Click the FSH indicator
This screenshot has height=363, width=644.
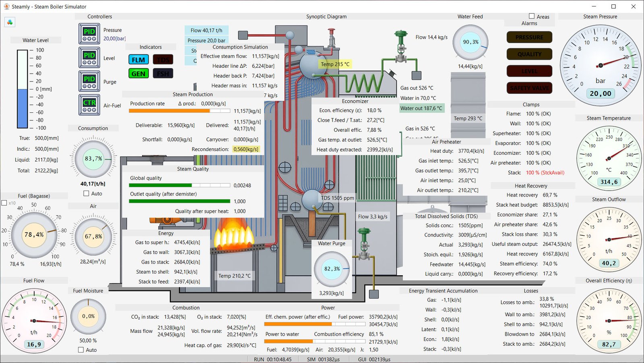click(x=163, y=73)
